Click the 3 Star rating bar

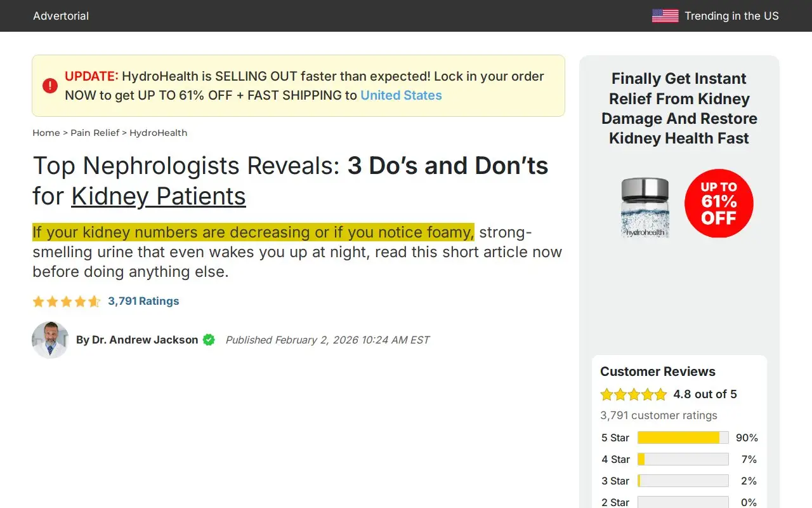tap(683, 481)
